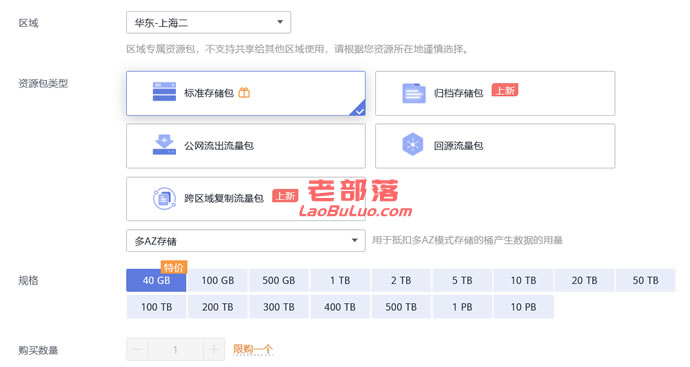Set specification to 500 TB
This screenshot has height=367, width=690.
coord(401,307)
